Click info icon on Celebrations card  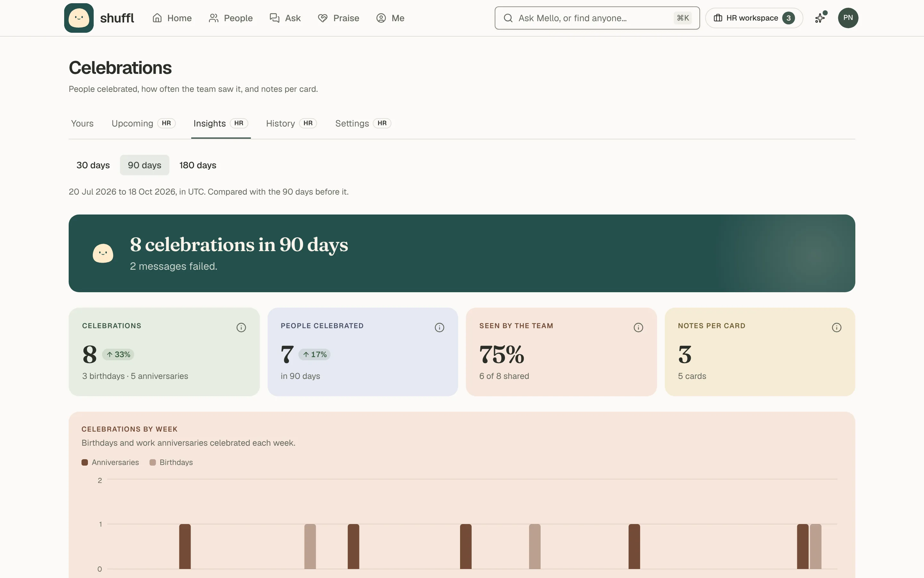[241, 328]
